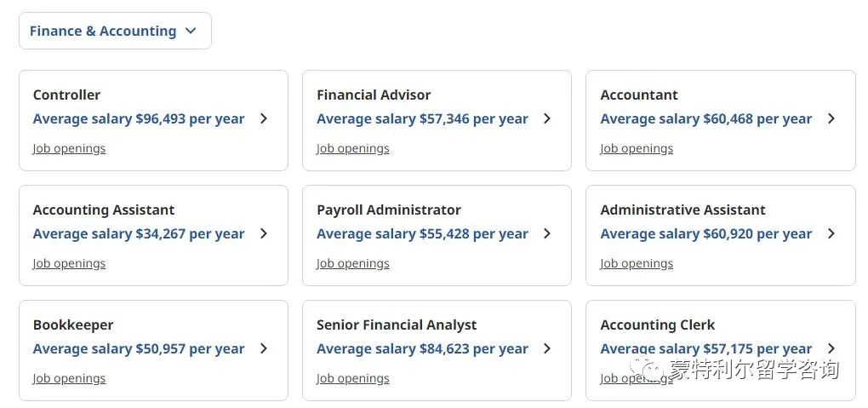Click the arrow on the Accounting Clerk card
Viewport: 868px width, 408px height.
click(831, 348)
